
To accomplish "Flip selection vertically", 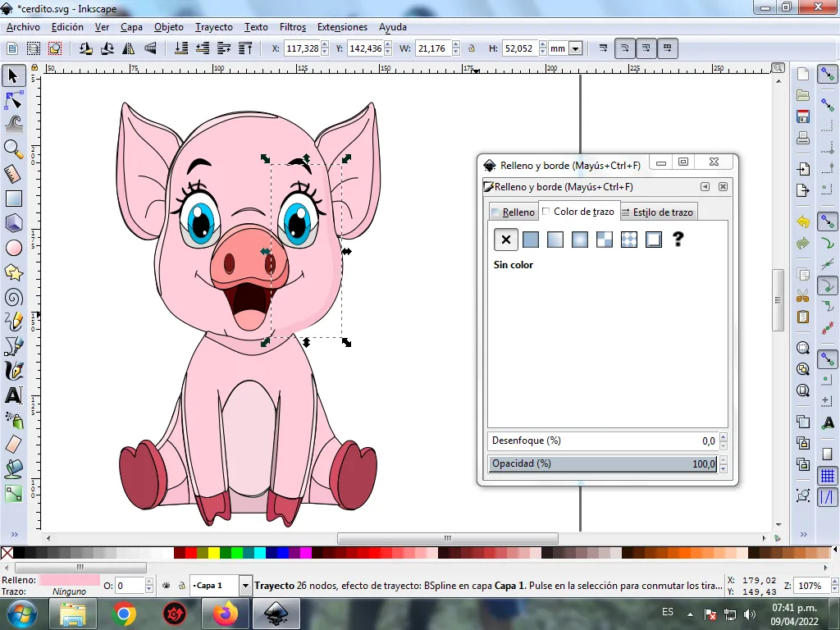I will tap(151, 48).
